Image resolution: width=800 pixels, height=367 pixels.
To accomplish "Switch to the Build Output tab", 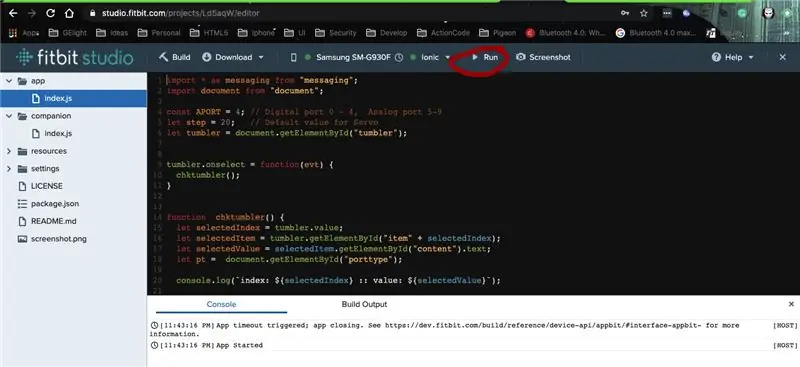I will click(x=364, y=304).
